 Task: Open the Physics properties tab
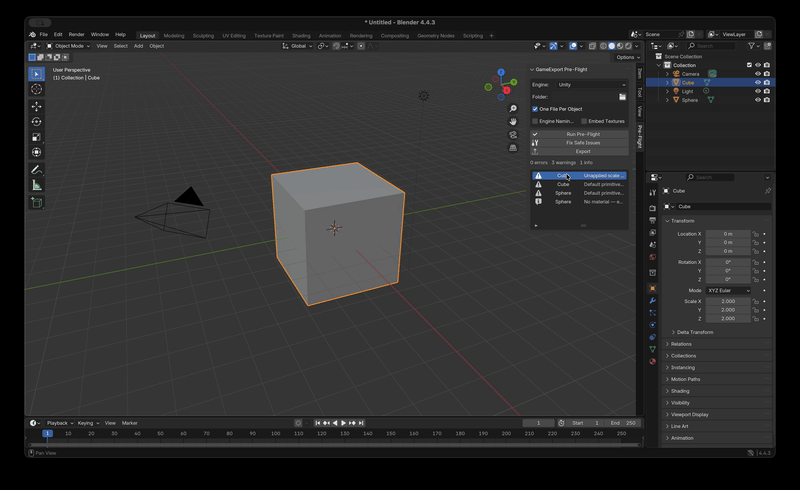[653, 325]
